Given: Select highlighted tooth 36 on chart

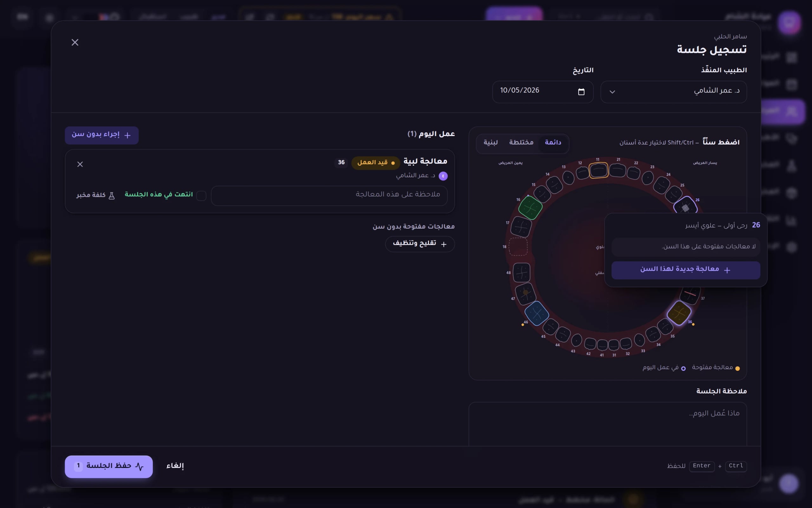Looking at the screenshot, I should pyautogui.click(x=679, y=313).
